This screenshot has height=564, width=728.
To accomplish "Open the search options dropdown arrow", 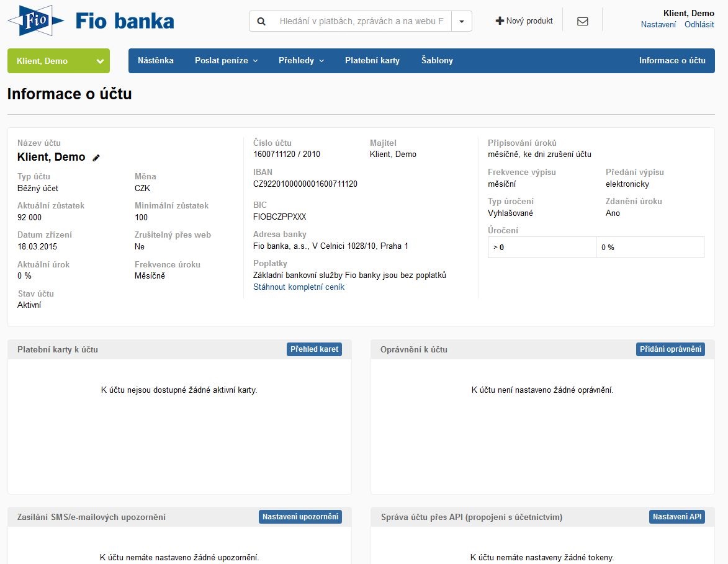I will point(462,21).
